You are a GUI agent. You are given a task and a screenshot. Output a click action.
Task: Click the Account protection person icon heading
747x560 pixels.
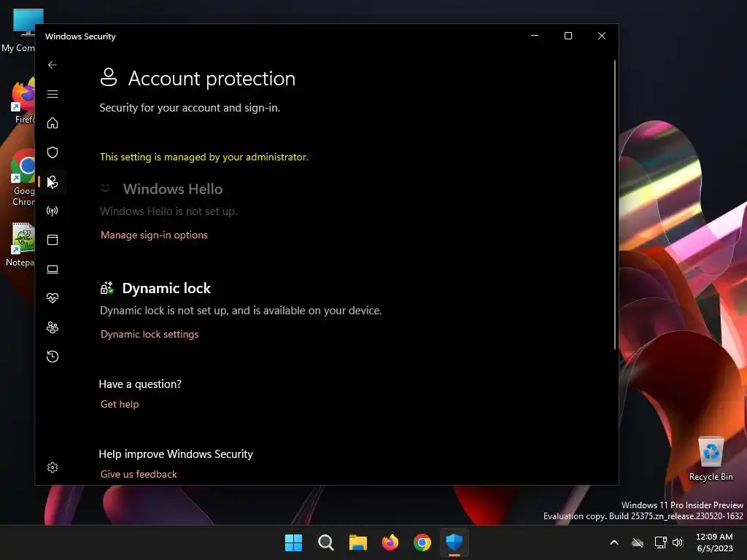click(x=109, y=77)
